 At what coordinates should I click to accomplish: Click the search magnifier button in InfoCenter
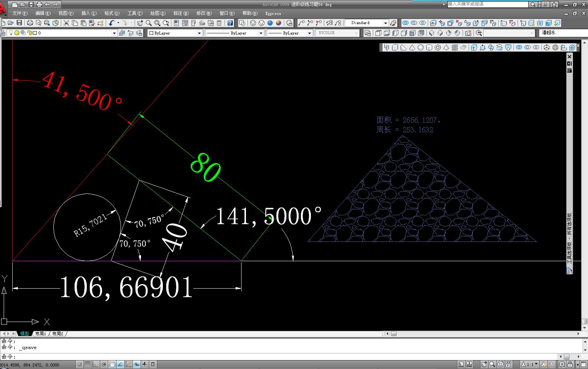pos(533,4)
